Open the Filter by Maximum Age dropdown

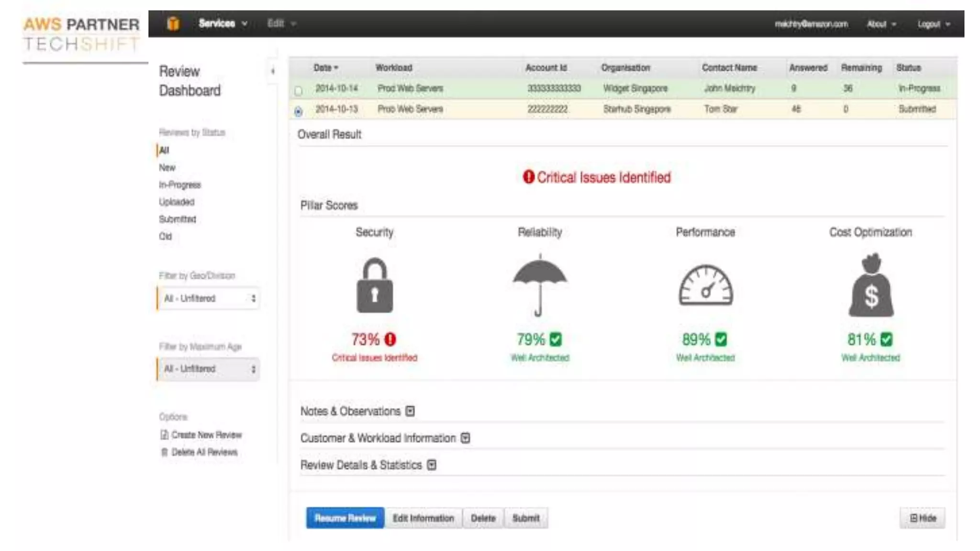(209, 369)
